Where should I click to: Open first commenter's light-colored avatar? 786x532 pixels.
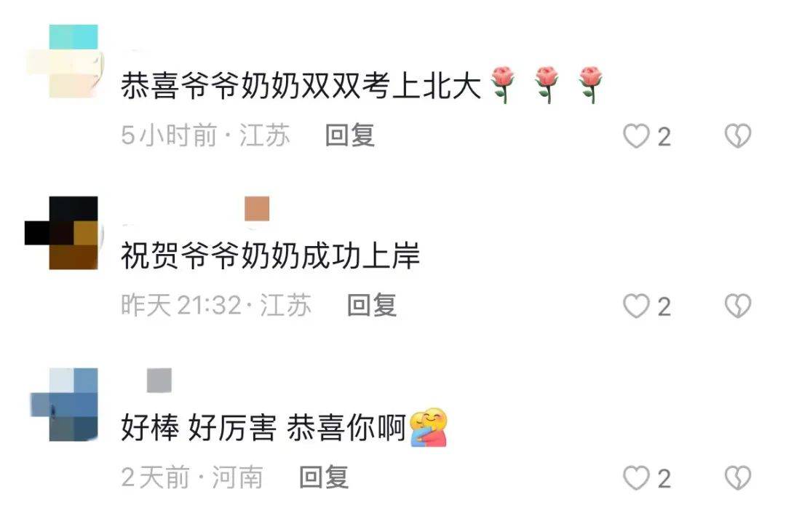[64, 61]
